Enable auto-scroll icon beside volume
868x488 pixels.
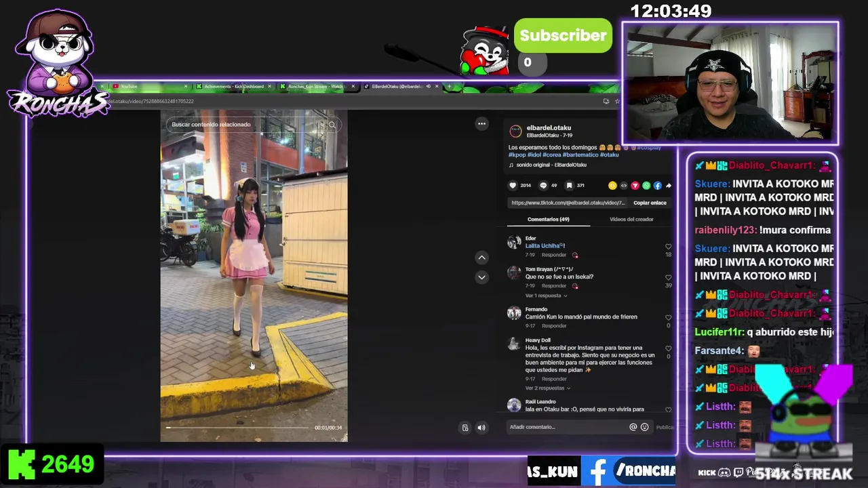coord(465,428)
